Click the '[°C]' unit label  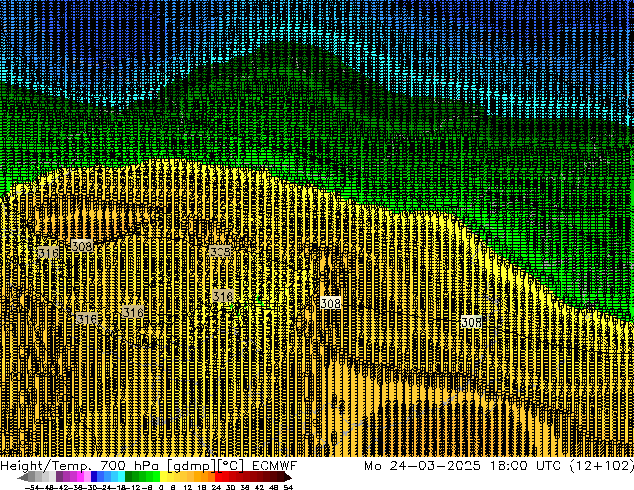tap(231, 466)
